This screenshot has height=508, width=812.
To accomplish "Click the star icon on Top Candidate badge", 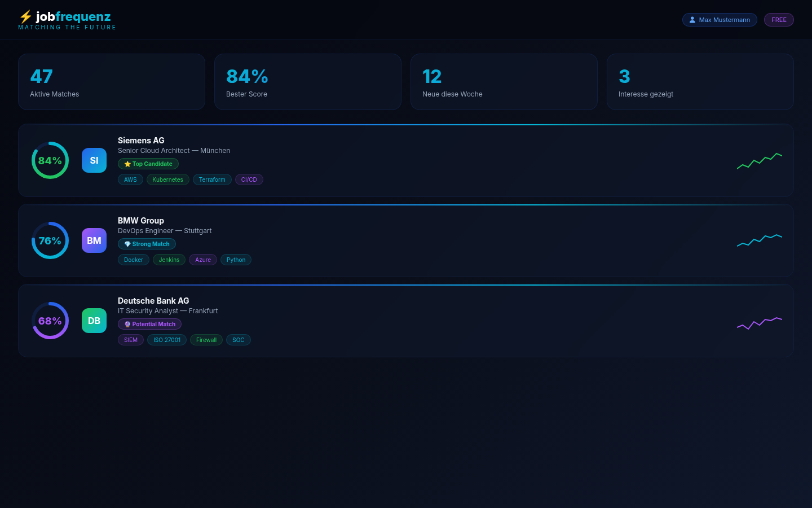I will click(x=127, y=164).
